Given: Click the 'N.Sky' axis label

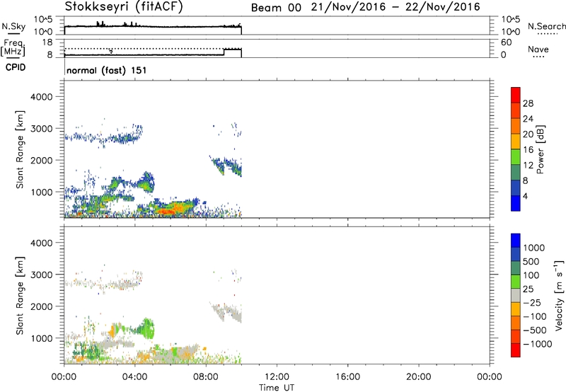Looking at the screenshot, I should click(13, 26).
